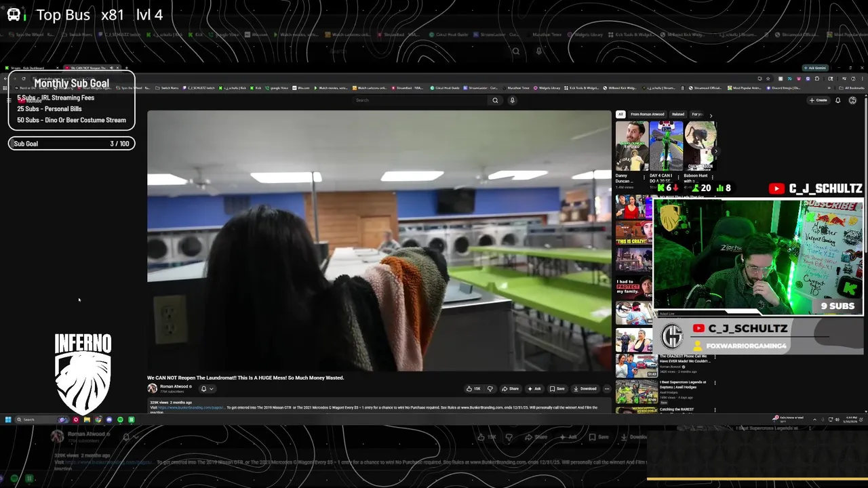
Task: Open the google Voice bookmark
Action: pos(277,88)
